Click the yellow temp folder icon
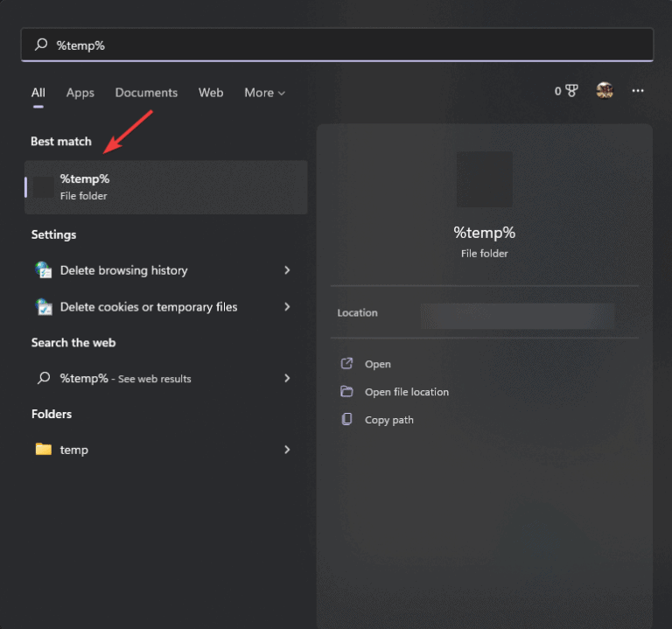672x629 pixels. [x=43, y=450]
